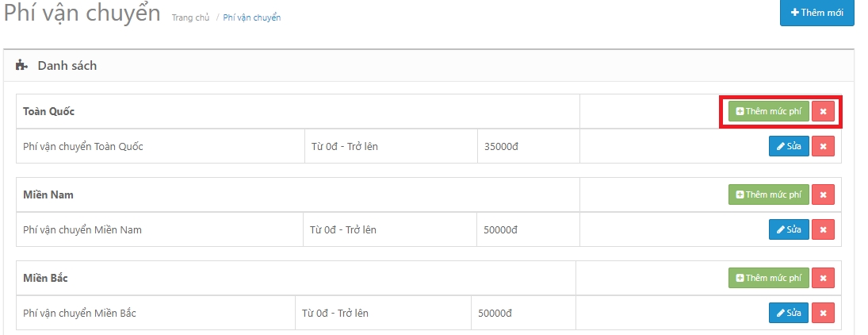Remove the Toàn Quốc 35000đ fee row

[823, 146]
